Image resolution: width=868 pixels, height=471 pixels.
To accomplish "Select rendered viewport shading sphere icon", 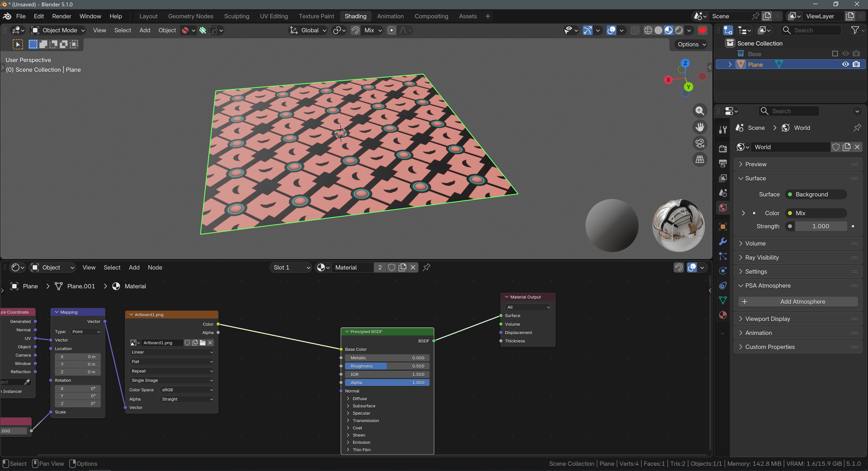I will pos(679,30).
